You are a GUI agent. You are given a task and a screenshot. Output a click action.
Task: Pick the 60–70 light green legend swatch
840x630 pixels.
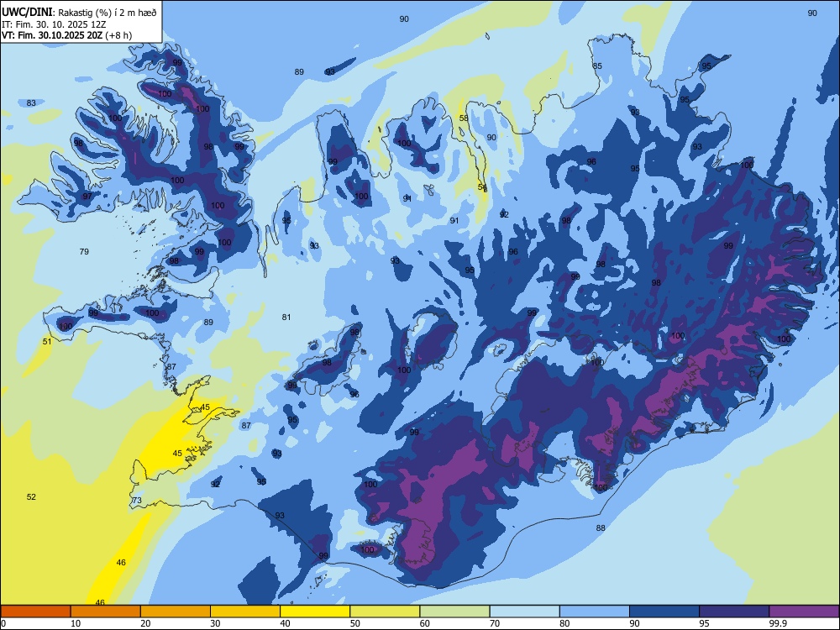point(454,612)
